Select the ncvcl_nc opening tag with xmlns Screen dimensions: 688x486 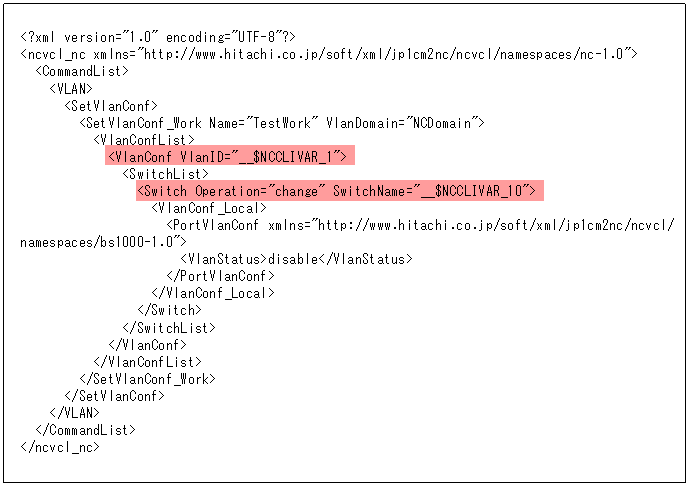[x=329, y=54]
